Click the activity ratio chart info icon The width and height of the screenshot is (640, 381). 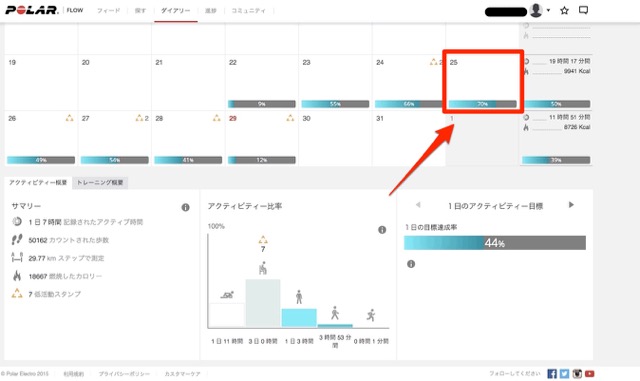[382, 230]
